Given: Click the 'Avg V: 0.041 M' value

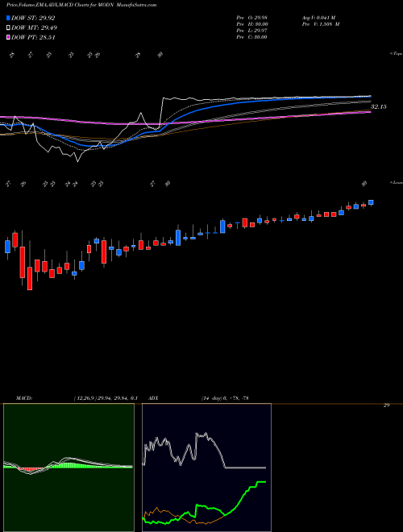Looking at the screenshot, I should [318, 18].
